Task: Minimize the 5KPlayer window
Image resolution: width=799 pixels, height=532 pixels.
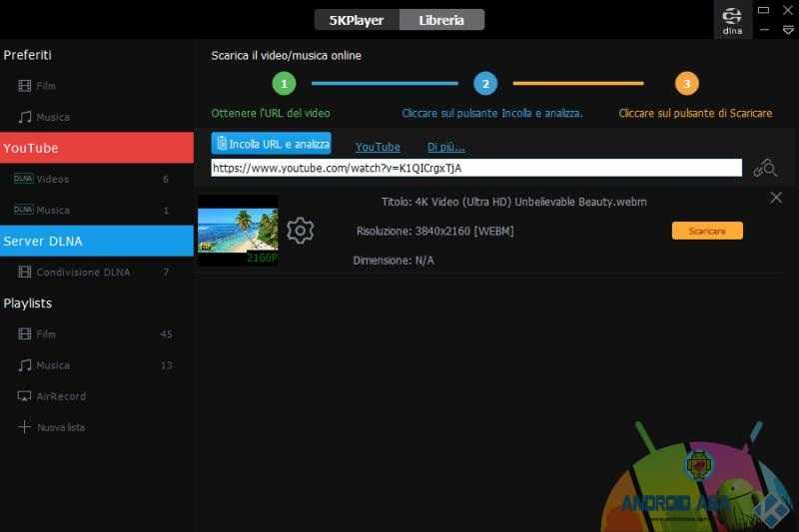Action: coord(764,31)
